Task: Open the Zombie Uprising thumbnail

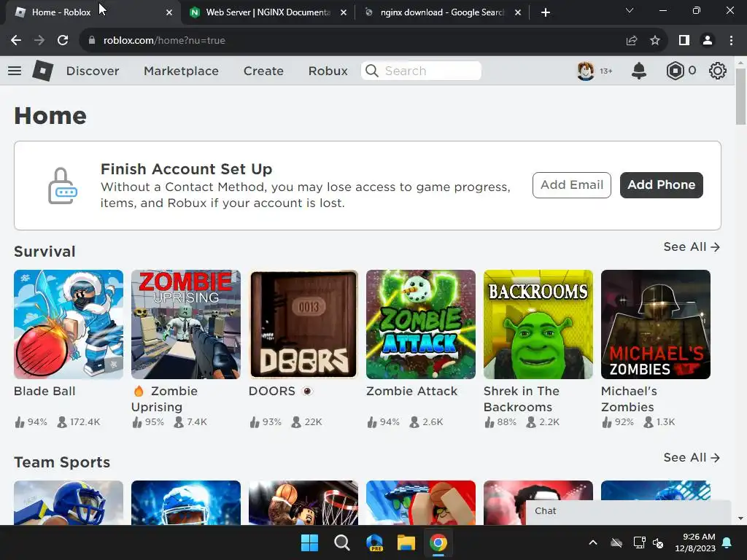Action: tap(186, 324)
